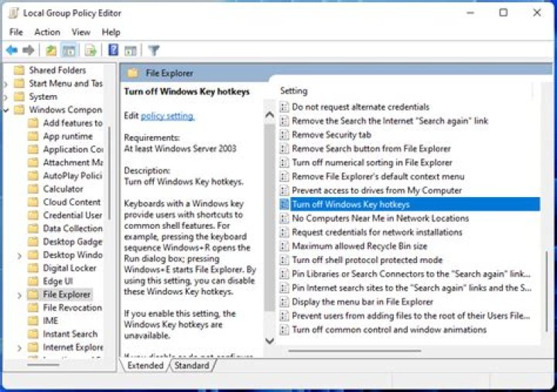Click description pane scroll-down arrow

[269, 340]
